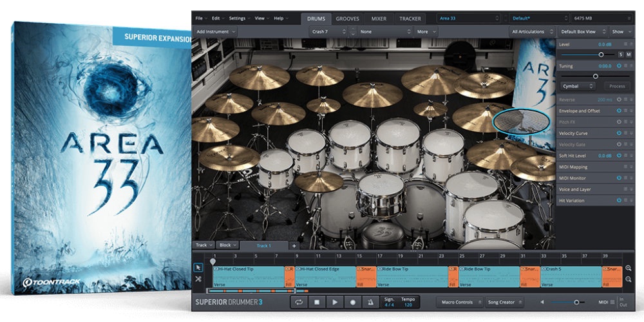Open the Song Creator panel
644x322 pixels.
click(504, 301)
